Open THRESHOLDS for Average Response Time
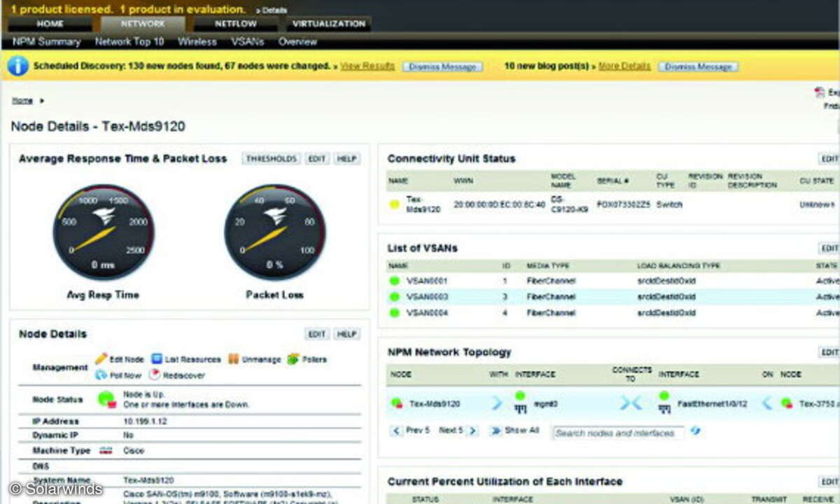The height and width of the screenshot is (504, 840). pos(272,159)
